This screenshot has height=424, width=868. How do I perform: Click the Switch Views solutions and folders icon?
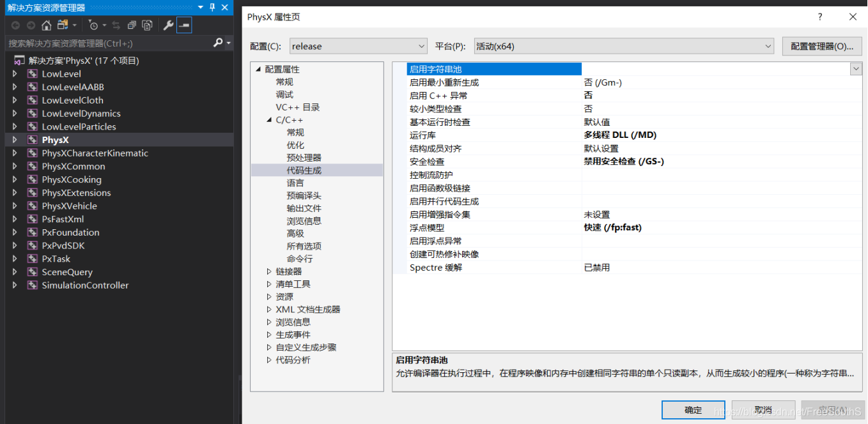[63, 26]
